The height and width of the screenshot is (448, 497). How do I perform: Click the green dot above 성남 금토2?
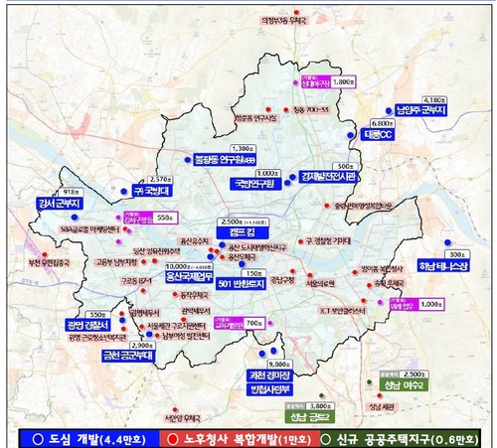tap(321, 395)
